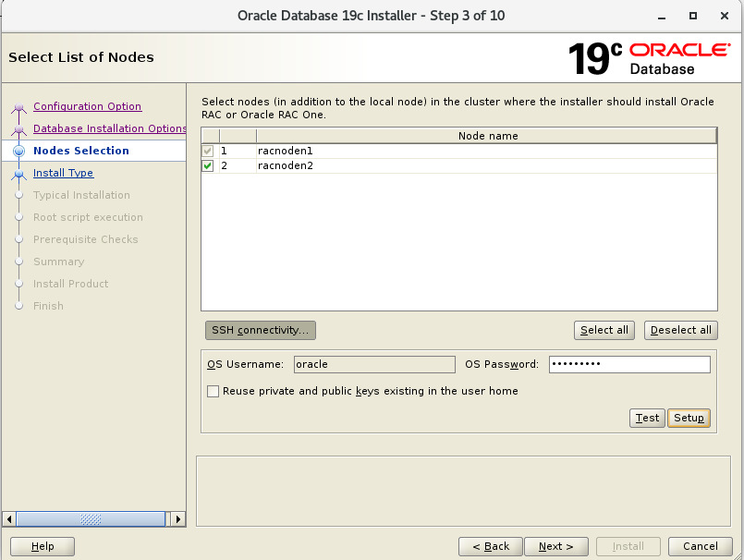
Task: Click the Summary step label
Action: (59, 262)
